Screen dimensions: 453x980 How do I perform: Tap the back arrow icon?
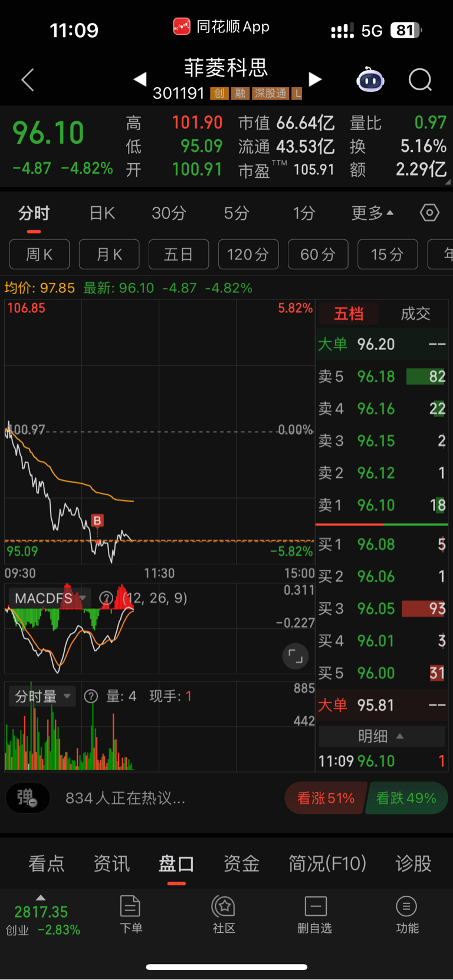coord(28,80)
